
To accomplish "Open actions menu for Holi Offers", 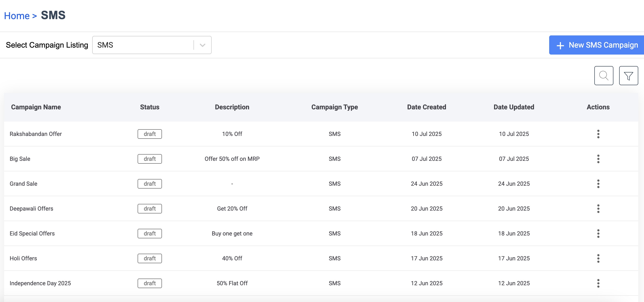I will coord(598,258).
